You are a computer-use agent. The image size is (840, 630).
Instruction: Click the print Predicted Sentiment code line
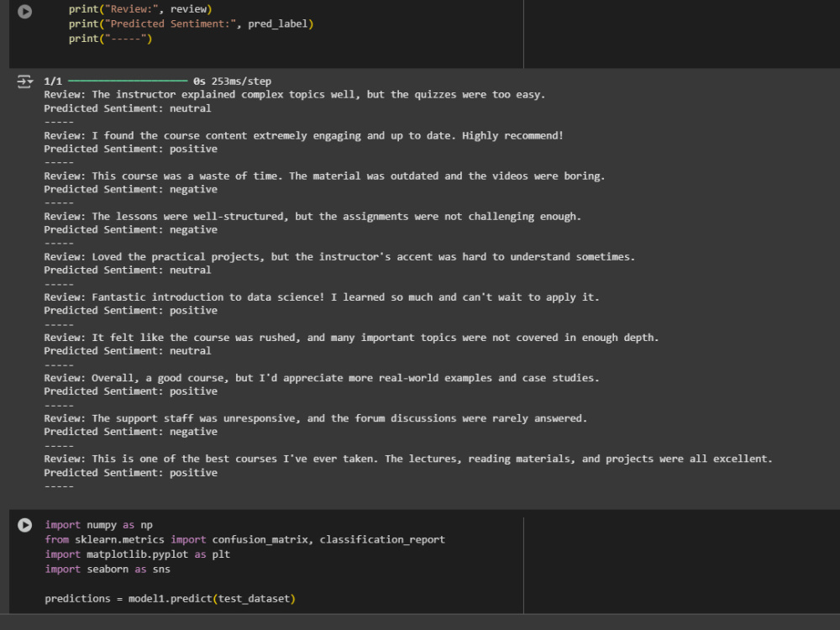(x=191, y=24)
